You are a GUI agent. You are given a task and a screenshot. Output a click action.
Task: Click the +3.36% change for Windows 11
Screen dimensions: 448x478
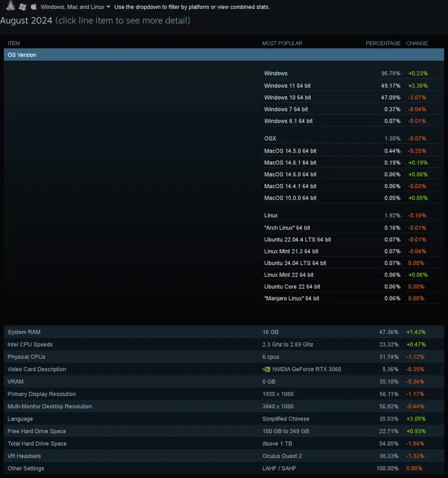pyautogui.click(x=418, y=86)
